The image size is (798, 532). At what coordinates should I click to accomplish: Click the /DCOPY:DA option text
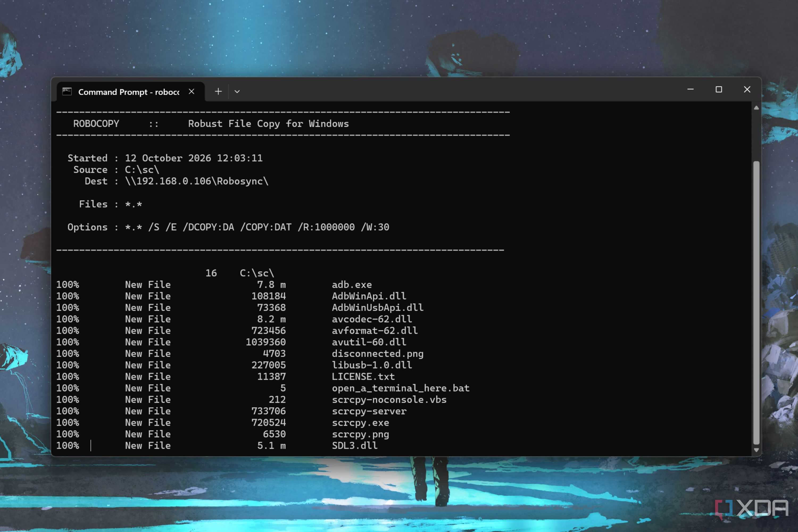click(x=208, y=227)
